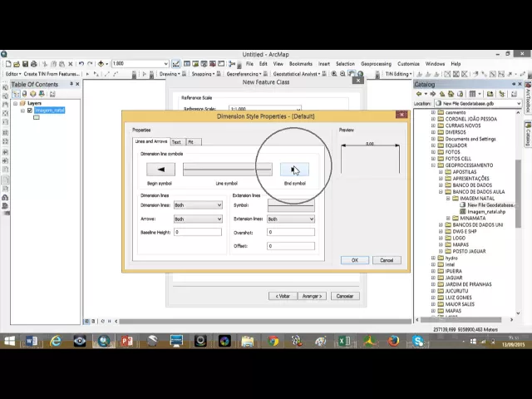Collapse the Layers group in Table Of Contents

click(15, 103)
